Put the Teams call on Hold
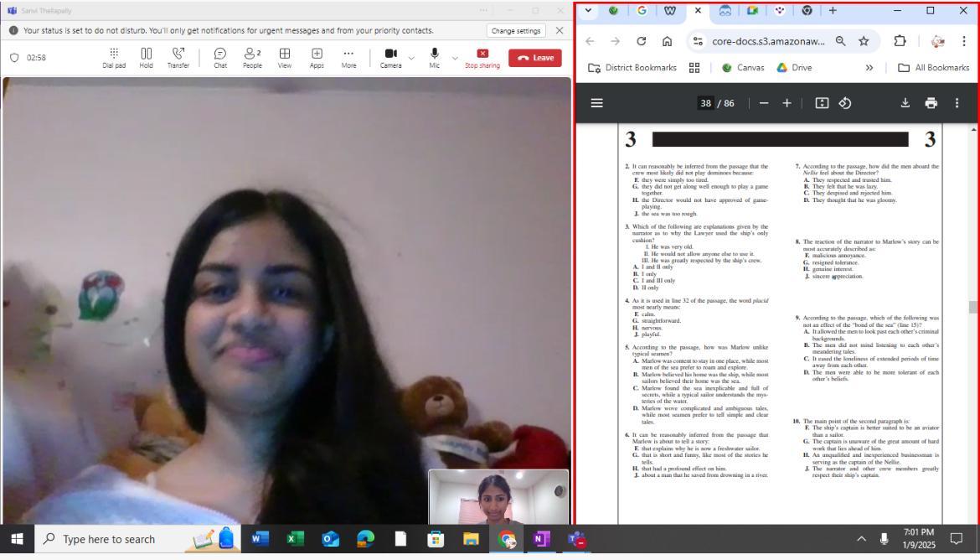980x560 pixels. [147, 58]
